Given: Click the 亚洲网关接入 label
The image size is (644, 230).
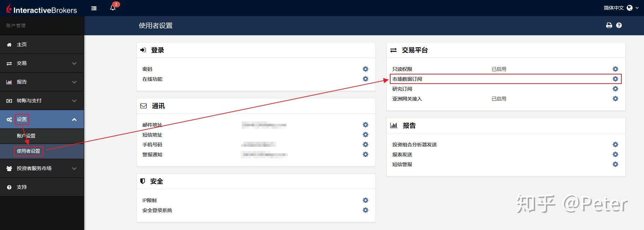Looking at the screenshot, I should [407, 99].
